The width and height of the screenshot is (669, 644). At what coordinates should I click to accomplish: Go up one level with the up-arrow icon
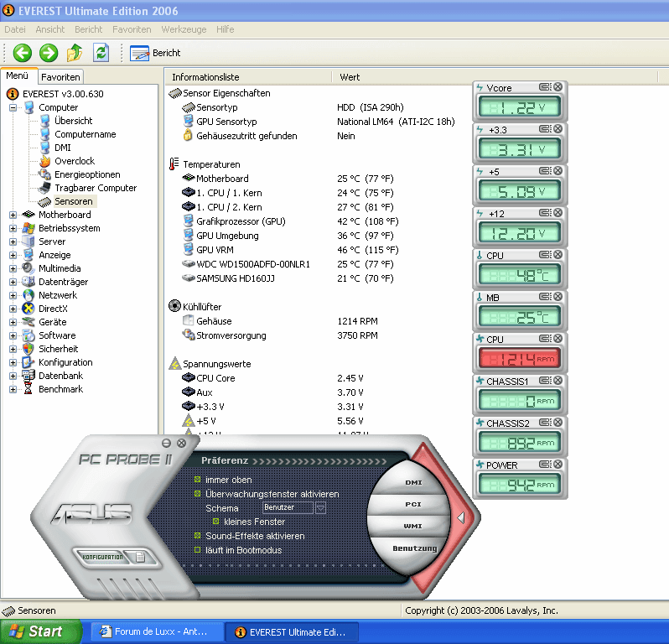(75, 53)
